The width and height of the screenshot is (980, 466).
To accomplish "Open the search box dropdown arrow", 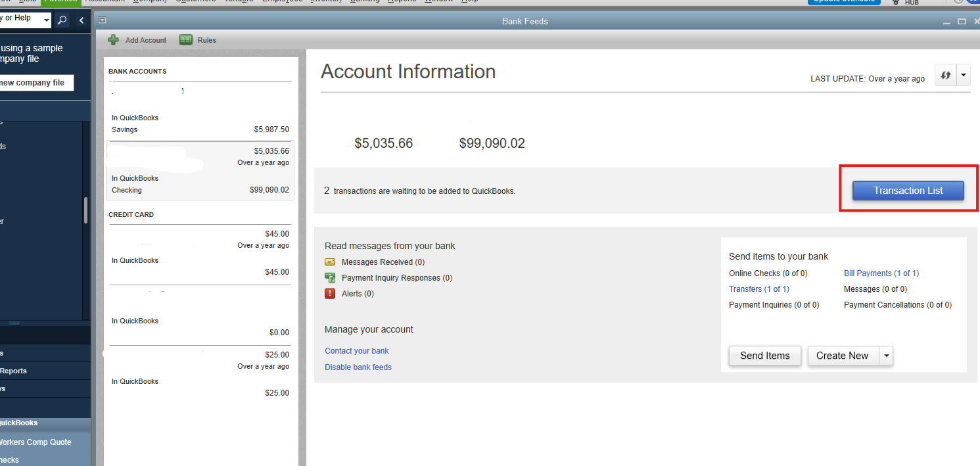I will pos(47,20).
